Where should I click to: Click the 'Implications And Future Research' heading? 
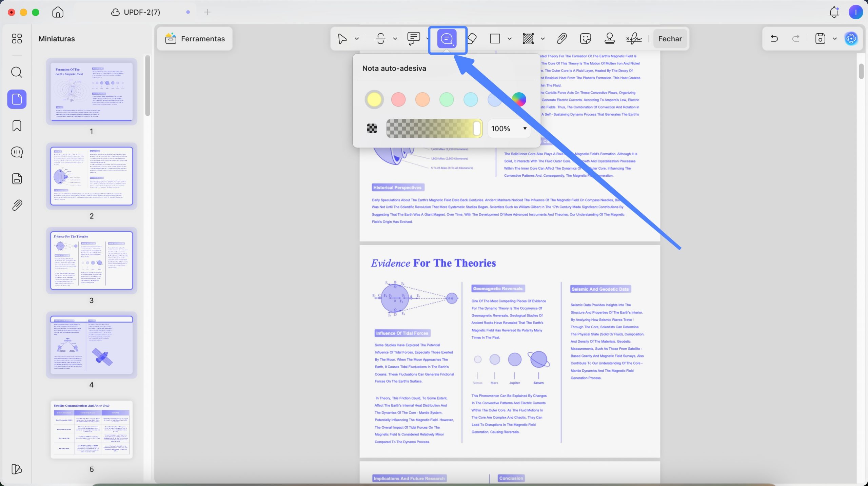409,479
